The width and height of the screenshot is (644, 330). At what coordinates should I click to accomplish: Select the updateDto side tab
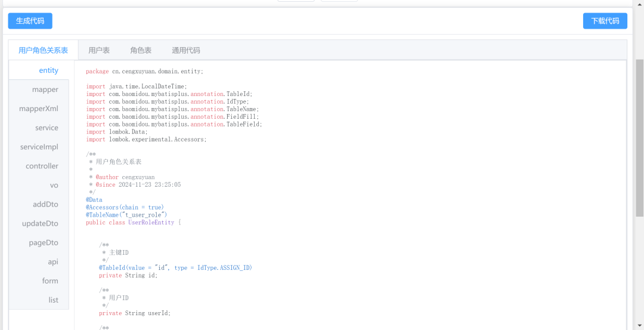coord(40,223)
